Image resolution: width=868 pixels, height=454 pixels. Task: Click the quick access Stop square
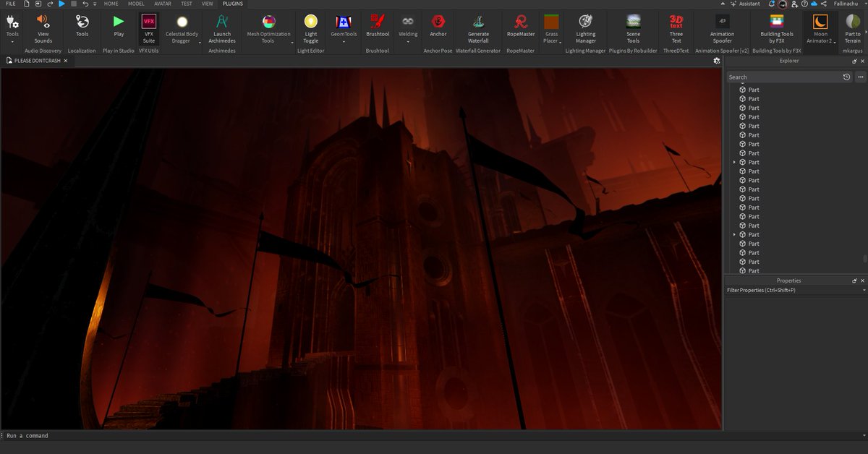pos(74,4)
